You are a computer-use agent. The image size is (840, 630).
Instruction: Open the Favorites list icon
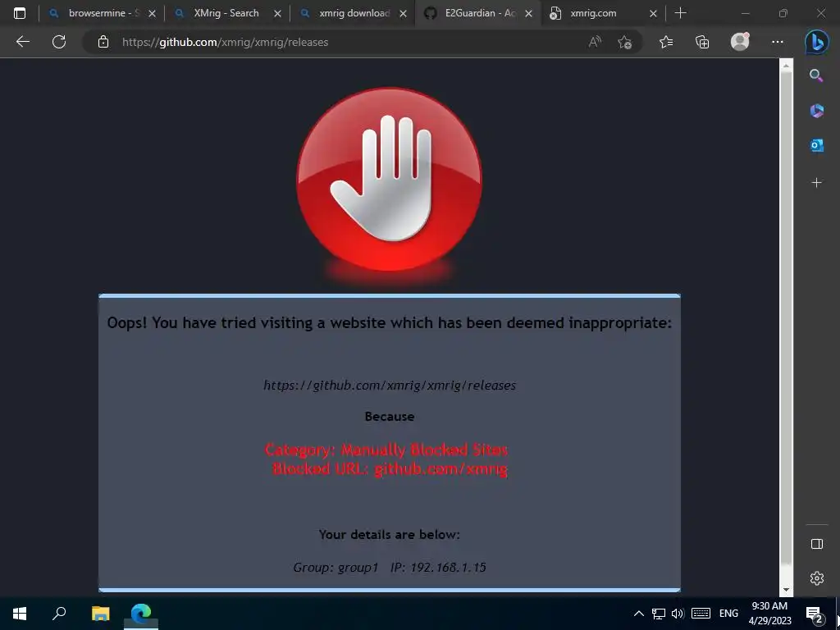pos(666,42)
